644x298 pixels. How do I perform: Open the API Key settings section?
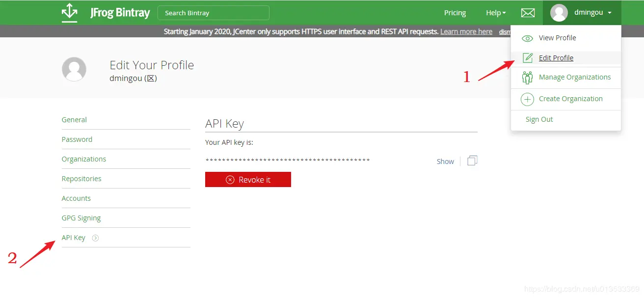[74, 238]
